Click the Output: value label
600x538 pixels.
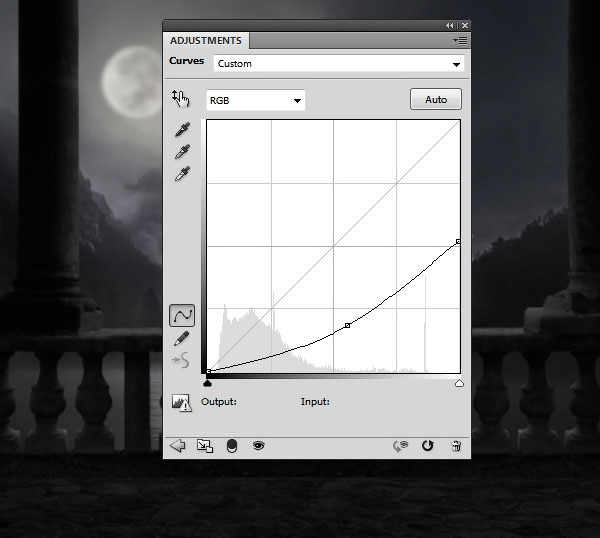tap(218, 401)
